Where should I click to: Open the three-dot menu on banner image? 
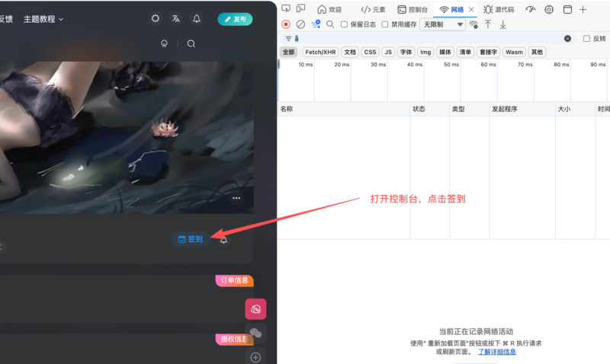(x=236, y=198)
